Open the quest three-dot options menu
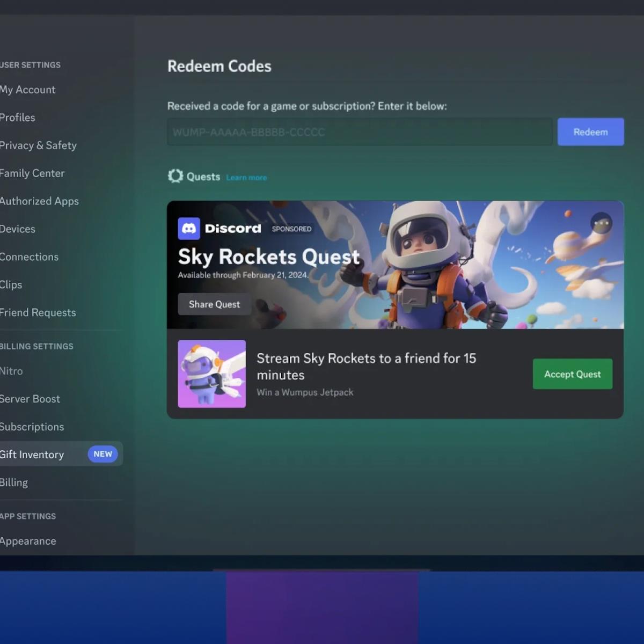 click(x=601, y=223)
